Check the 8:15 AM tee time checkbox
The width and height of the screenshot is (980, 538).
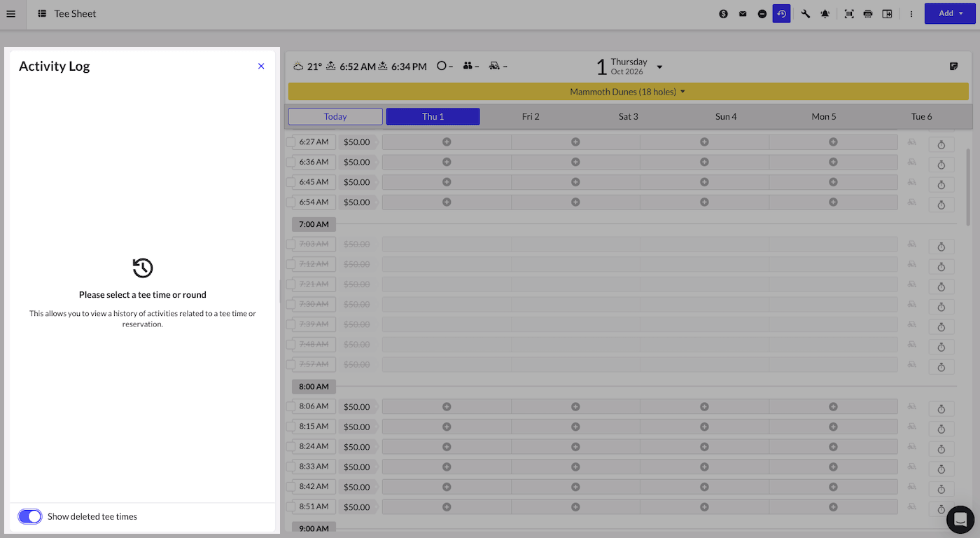[x=290, y=427]
